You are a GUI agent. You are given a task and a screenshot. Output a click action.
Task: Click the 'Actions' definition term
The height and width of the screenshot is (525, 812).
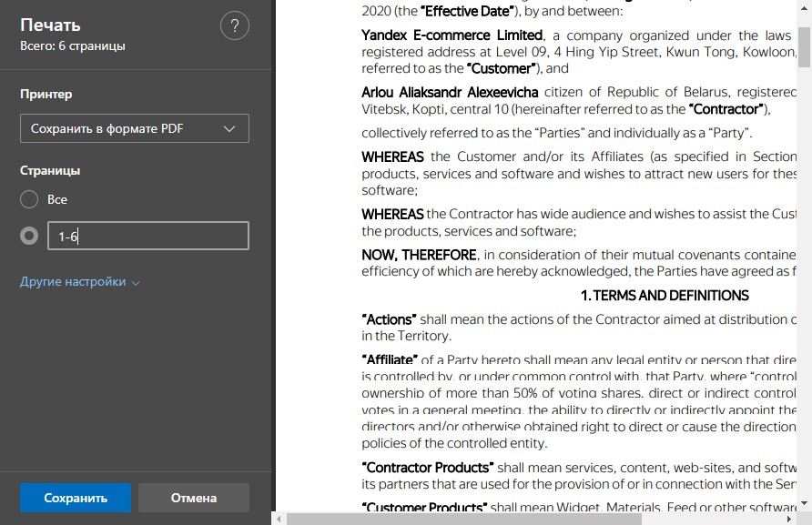point(389,319)
